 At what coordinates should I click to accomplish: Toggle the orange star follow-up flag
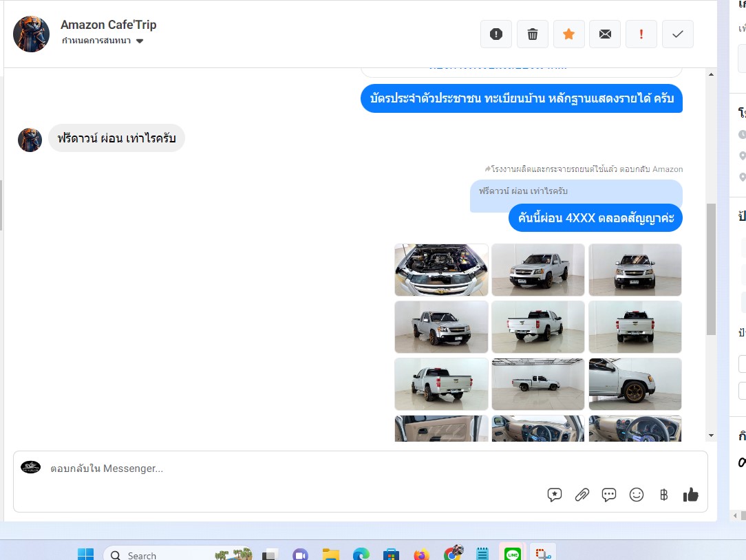(x=568, y=34)
